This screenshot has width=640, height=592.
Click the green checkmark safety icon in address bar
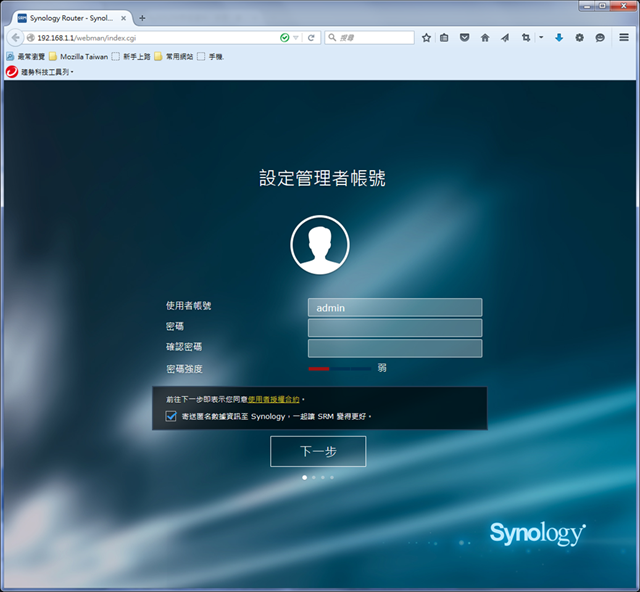[284, 38]
